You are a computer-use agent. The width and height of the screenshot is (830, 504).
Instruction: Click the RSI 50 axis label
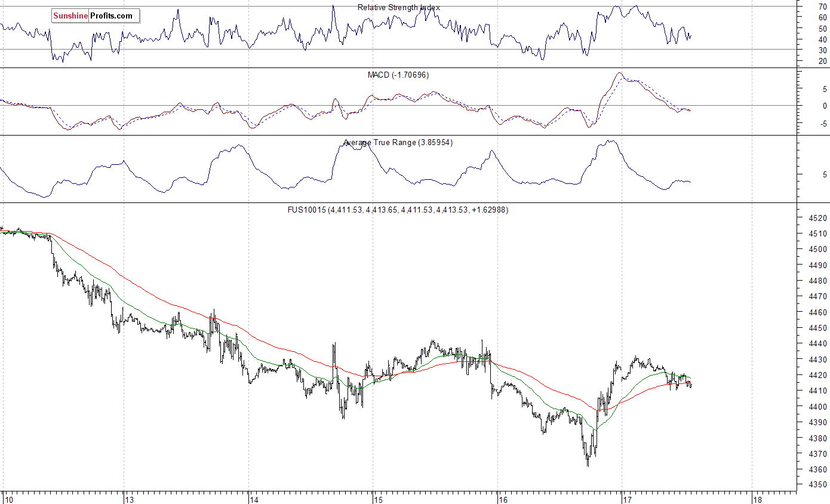[822, 29]
